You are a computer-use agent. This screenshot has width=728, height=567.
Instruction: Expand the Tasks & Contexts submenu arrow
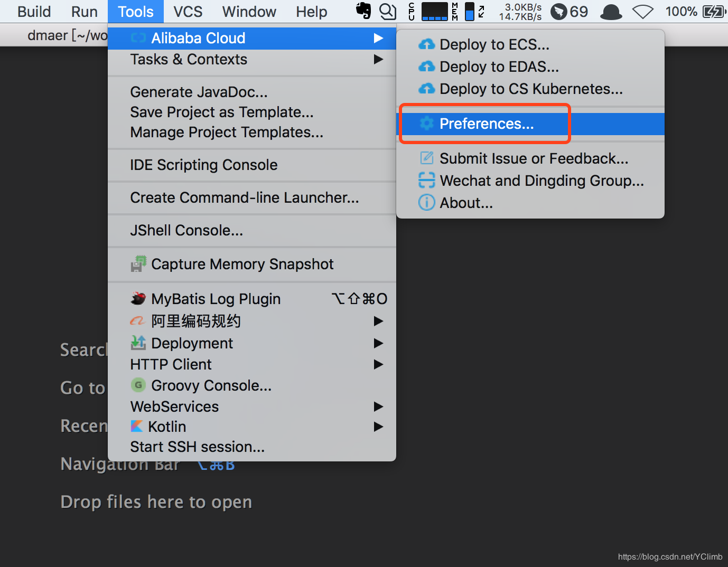tap(378, 59)
